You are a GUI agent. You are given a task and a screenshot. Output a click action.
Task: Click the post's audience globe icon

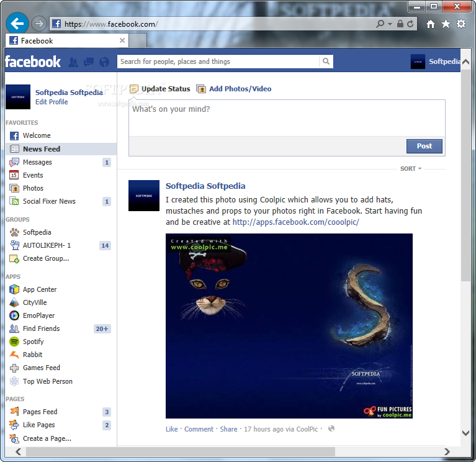pyautogui.click(x=331, y=428)
